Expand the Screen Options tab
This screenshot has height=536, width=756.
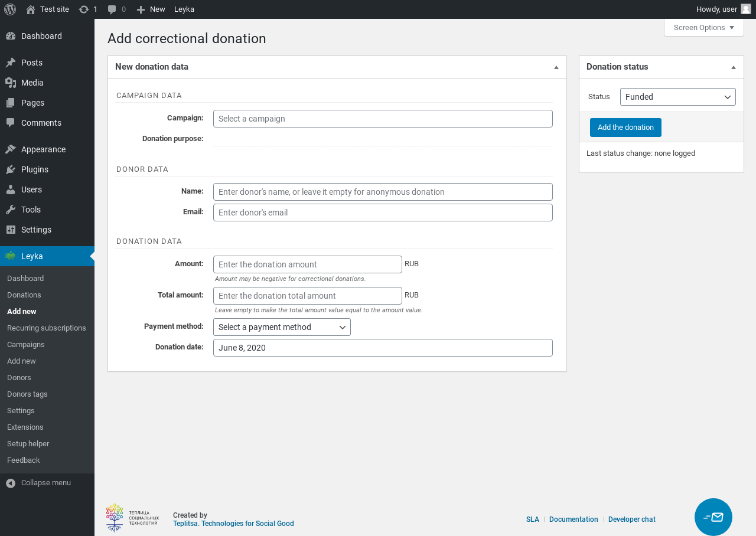[x=703, y=28]
